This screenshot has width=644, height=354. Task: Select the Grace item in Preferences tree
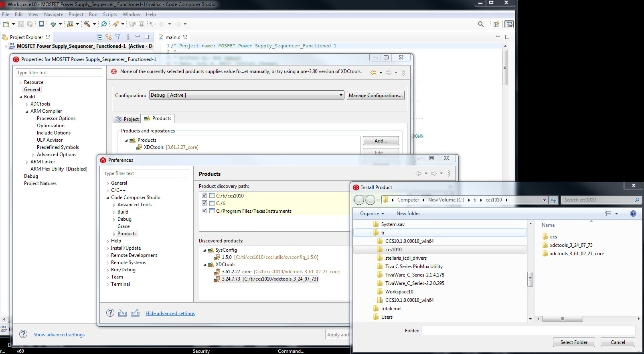(123, 226)
